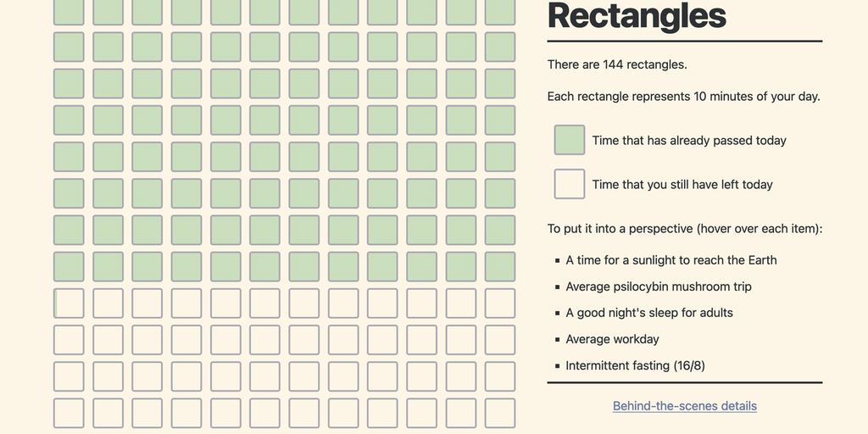Select the 'Average workday' list item
The height and width of the screenshot is (434, 868).
click(612, 339)
